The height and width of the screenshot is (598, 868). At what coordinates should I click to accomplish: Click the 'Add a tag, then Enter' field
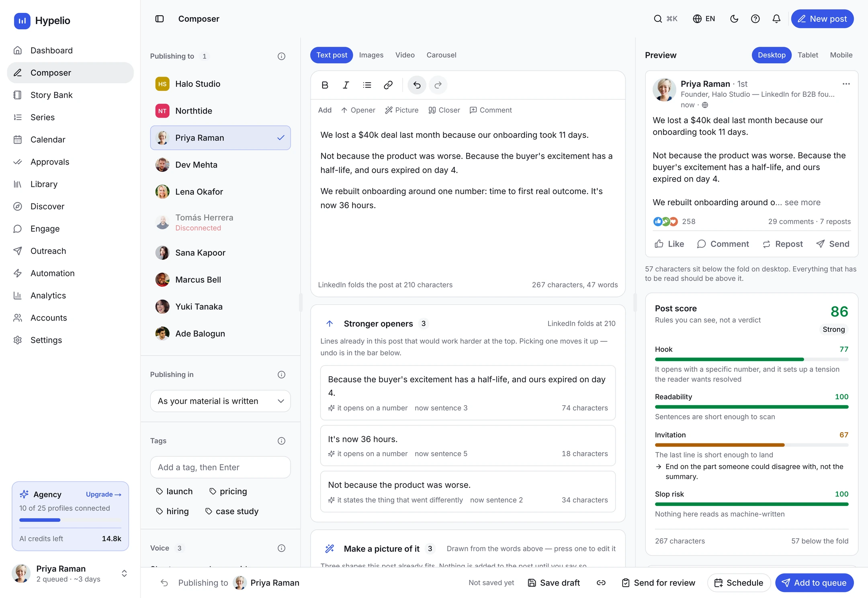(x=220, y=467)
